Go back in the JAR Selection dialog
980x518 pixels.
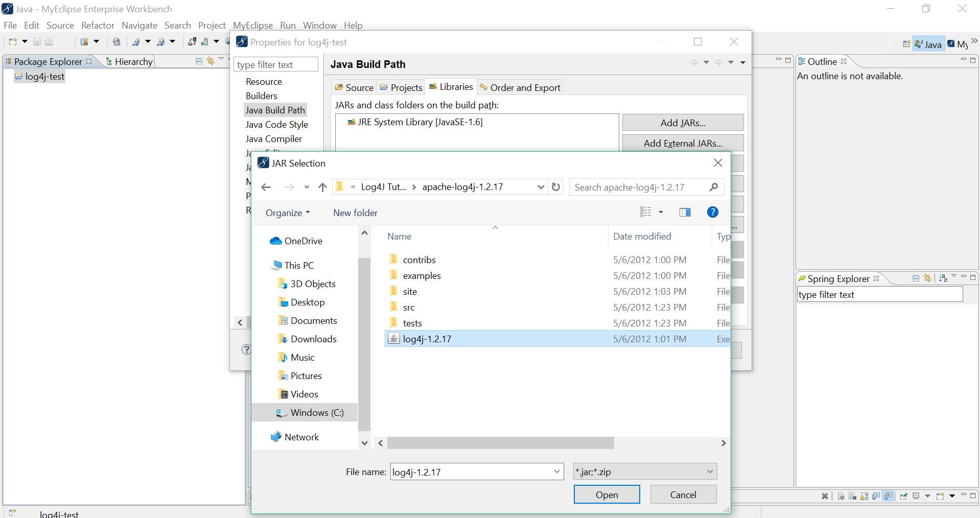click(x=266, y=187)
